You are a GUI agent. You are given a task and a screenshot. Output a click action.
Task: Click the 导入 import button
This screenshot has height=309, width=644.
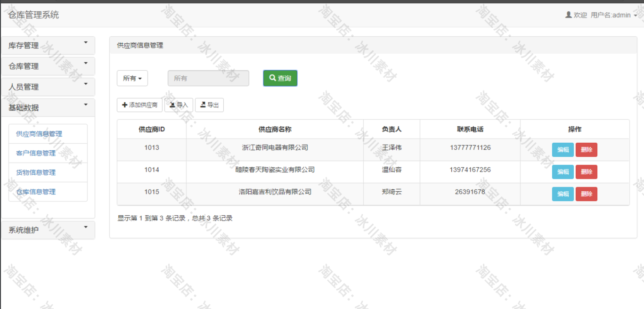179,105
